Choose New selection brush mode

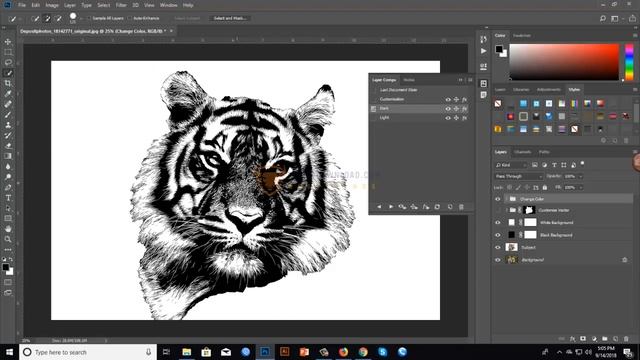pos(36,18)
